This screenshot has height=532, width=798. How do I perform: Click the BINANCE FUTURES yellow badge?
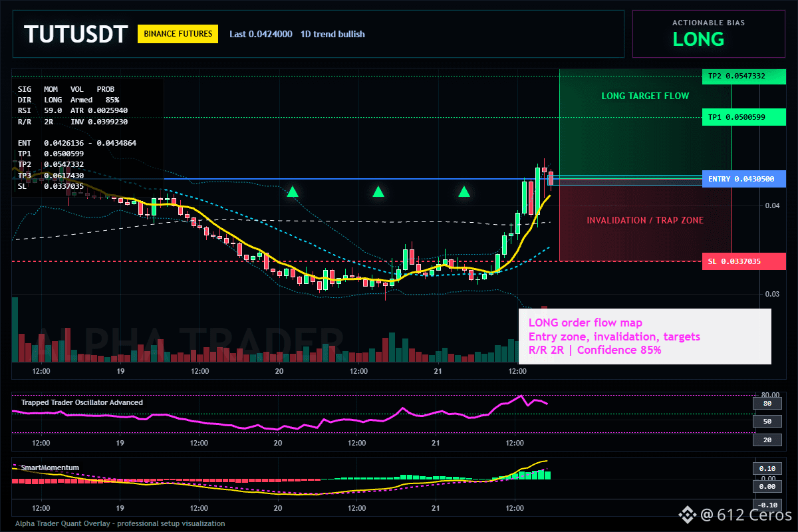pos(178,33)
